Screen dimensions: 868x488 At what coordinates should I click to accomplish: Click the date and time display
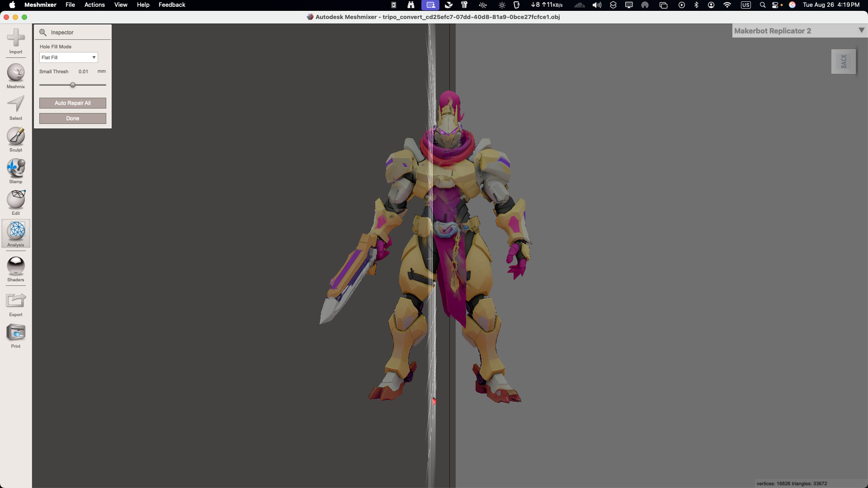[x=831, y=5]
